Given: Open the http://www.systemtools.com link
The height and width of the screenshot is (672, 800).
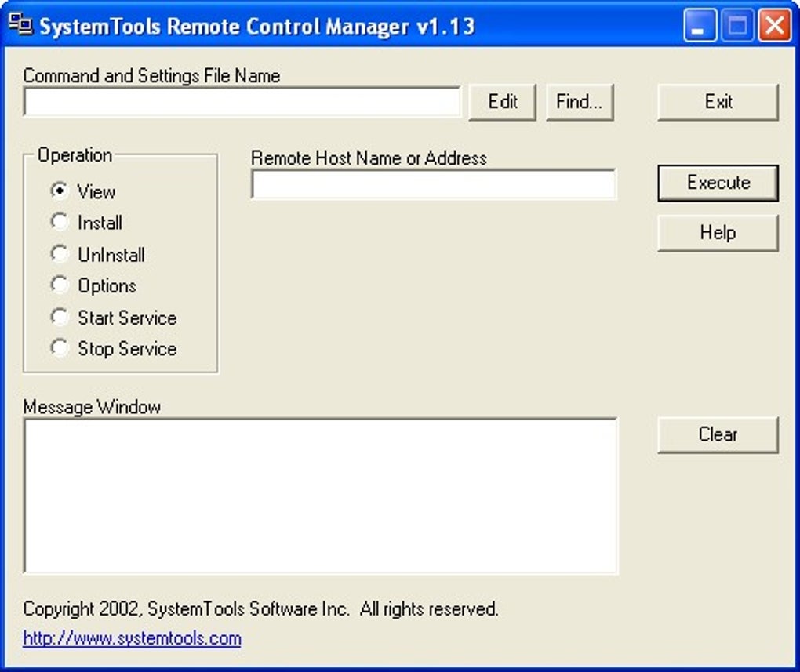Looking at the screenshot, I should [132, 638].
